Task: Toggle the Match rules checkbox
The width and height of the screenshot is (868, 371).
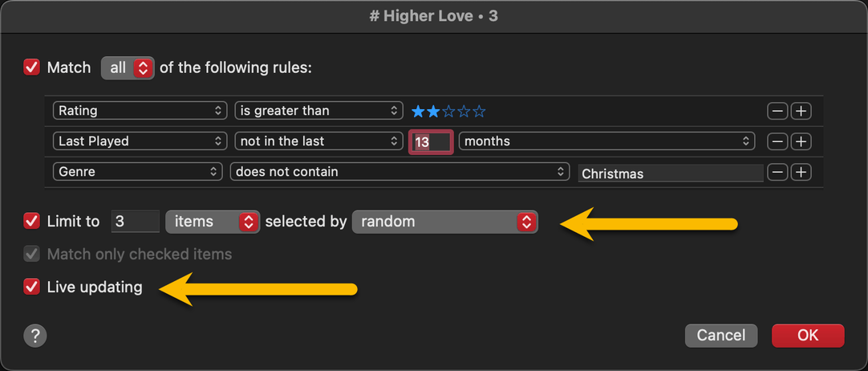Action: point(32,67)
